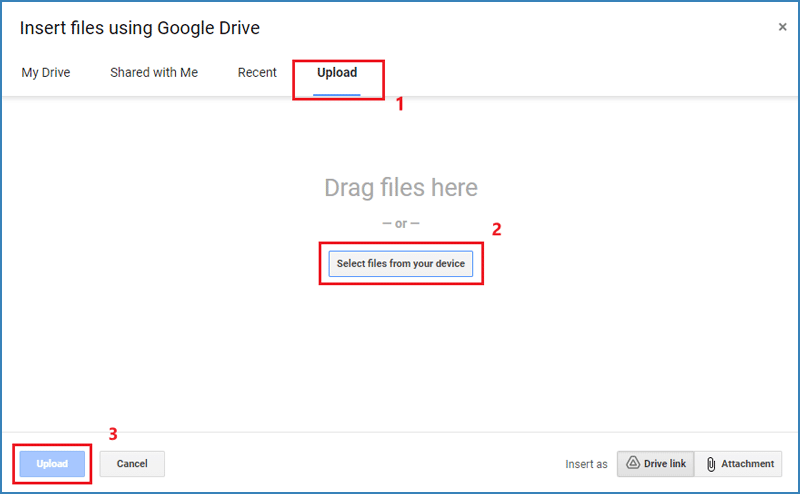The width and height of the screenshot is (800, 494).
Task: Click the Drag files here text
Action: tap(401, 188)
